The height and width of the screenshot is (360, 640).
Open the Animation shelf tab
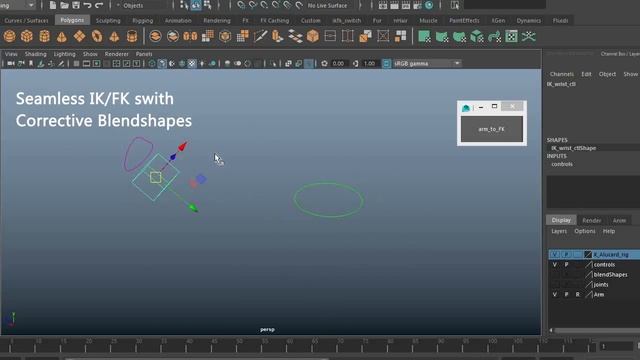coord(178,20)
